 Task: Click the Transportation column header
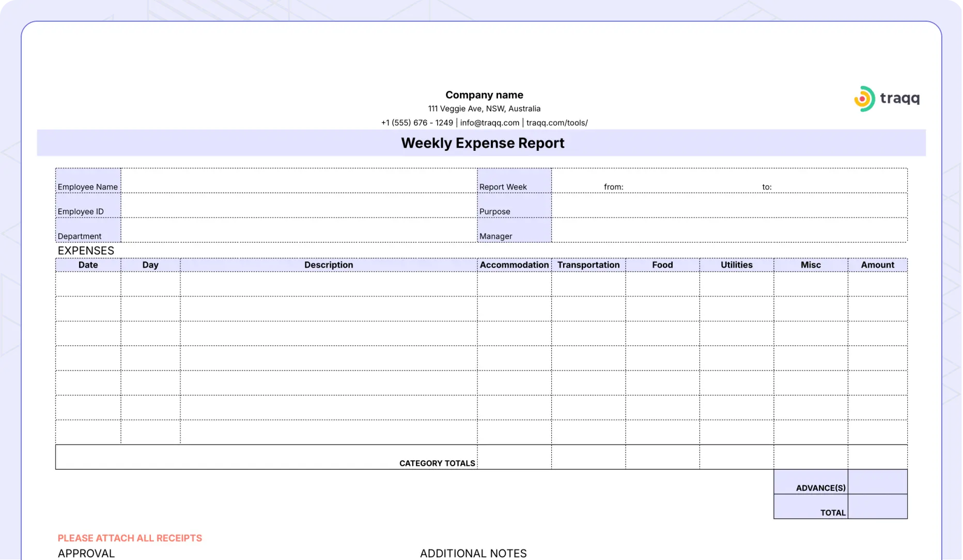click(x=588, y=265)
